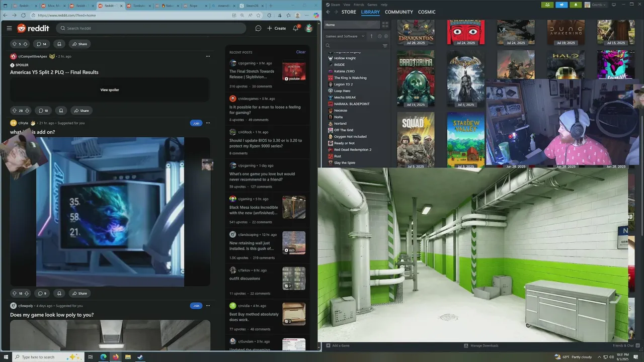Open more options for the r/lowpoly post
Screen dimensions: 644x362
(x=208, y=306)
